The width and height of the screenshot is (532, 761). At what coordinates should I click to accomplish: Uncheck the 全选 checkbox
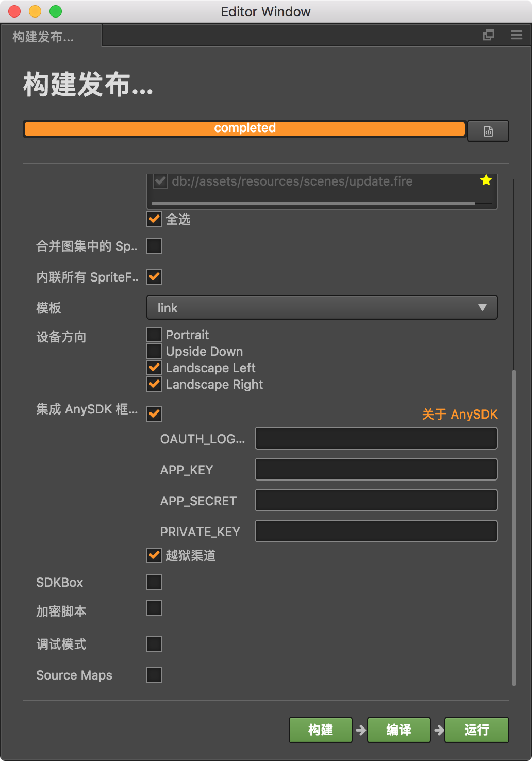coord(154,219)
